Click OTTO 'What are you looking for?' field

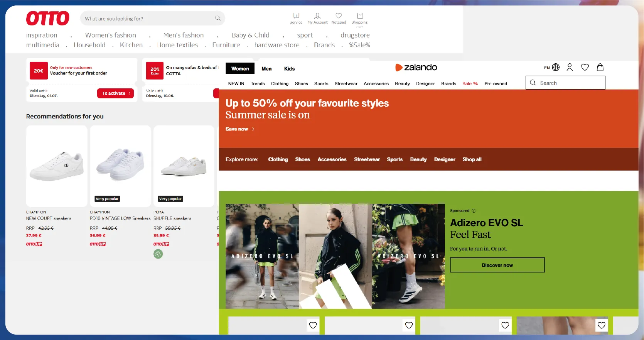tap(152, 18)
